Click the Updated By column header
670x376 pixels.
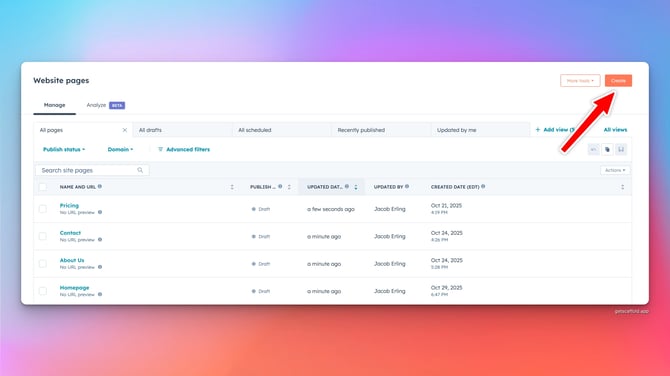click(388, 187)
